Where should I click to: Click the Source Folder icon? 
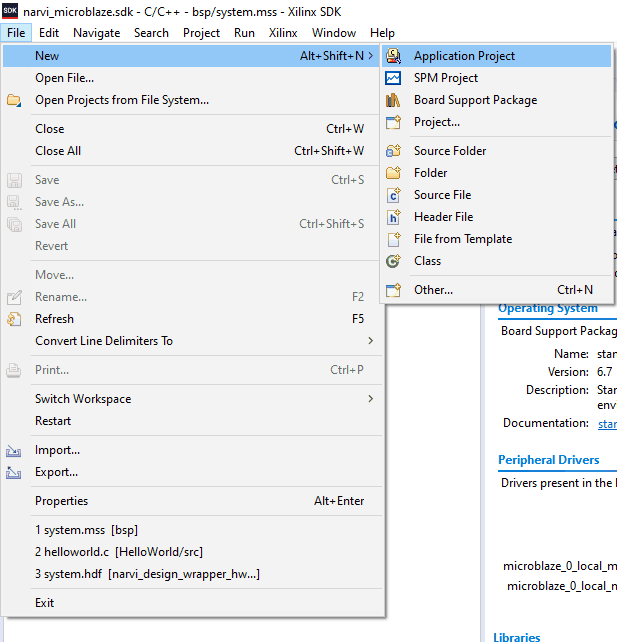[394, 151]
